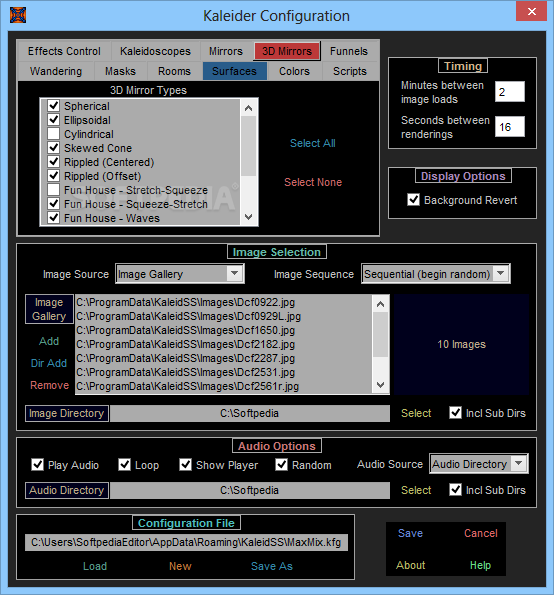Click image list scroll down arrow
This screenshot has width=554, height=595.
[x=381, y=385]
